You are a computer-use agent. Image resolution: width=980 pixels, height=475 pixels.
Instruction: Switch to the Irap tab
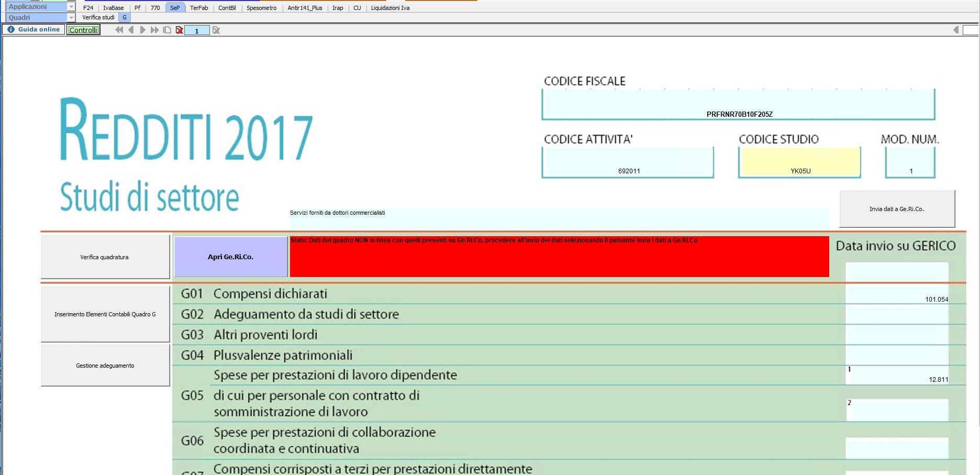click(338, 8)
